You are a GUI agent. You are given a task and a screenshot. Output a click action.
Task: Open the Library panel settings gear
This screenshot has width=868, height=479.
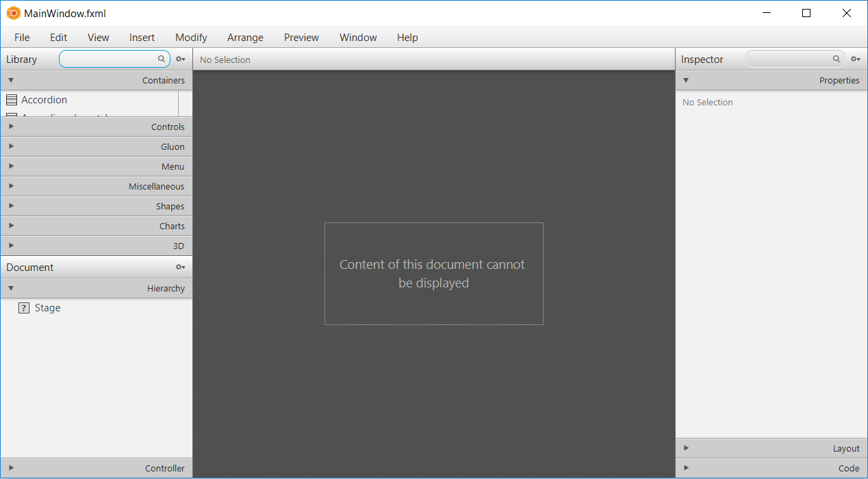(x=180, y=59)
